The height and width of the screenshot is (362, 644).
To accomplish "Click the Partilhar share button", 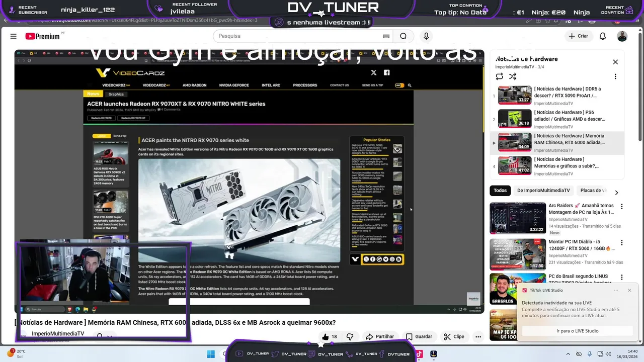I will 380,337.
